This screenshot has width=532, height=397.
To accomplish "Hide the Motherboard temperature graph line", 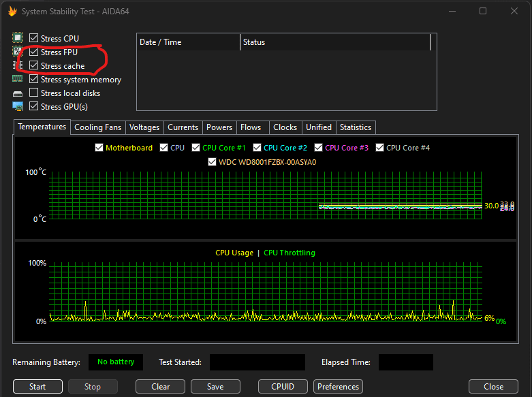I will pos(99,148).
